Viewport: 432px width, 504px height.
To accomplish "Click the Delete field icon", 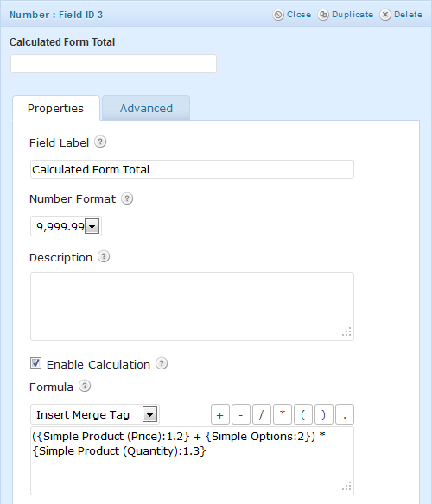I will [x=385, y=15].
